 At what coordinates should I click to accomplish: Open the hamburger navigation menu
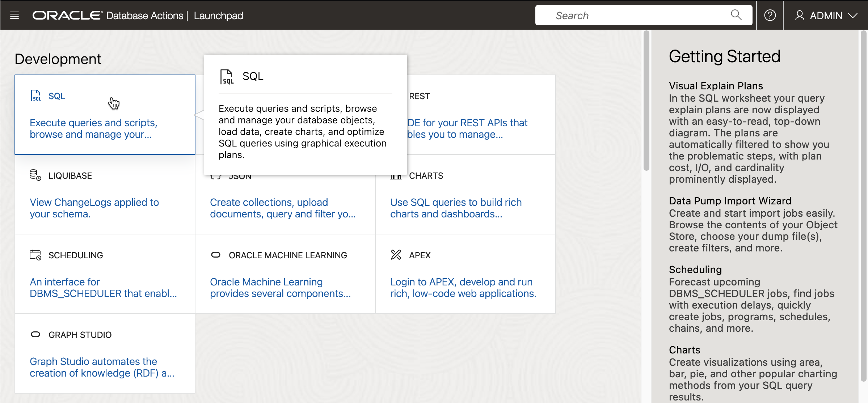point(14,15)
